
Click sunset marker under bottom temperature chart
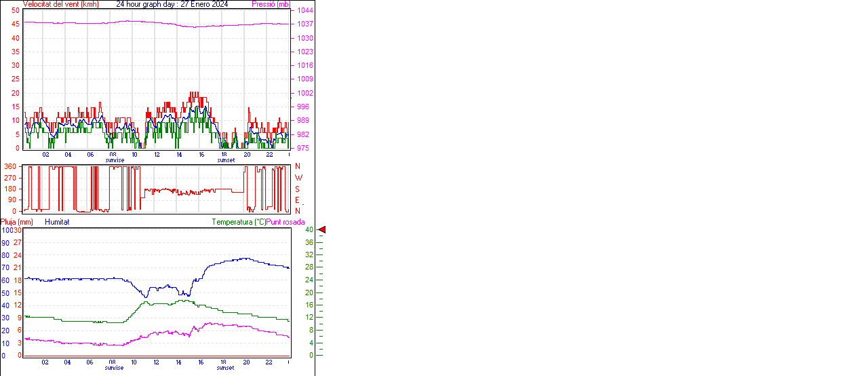coord(226,368)
